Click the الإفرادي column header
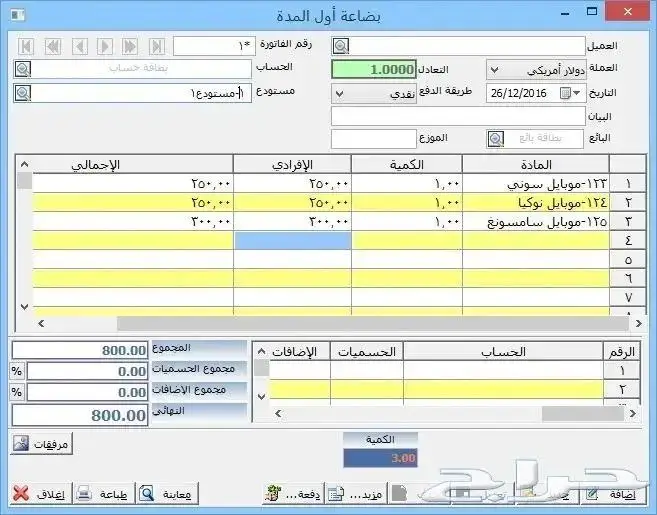This screenshot has width=657, height=515. [x=292, y=165]
